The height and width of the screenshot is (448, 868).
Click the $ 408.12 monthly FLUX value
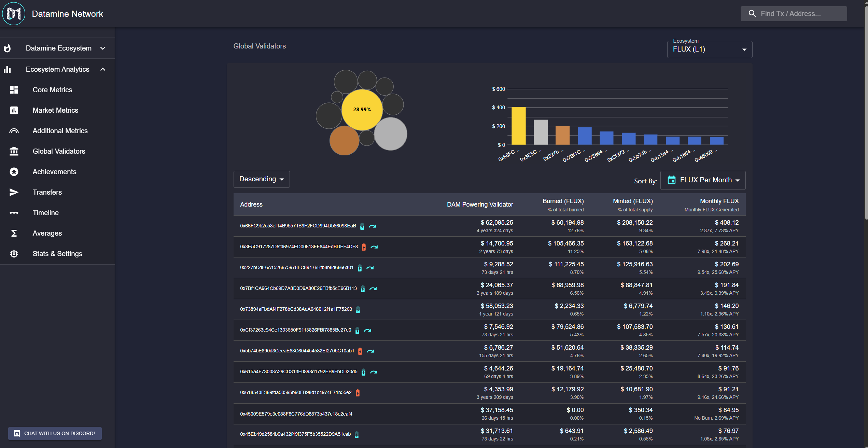[727, 223]
